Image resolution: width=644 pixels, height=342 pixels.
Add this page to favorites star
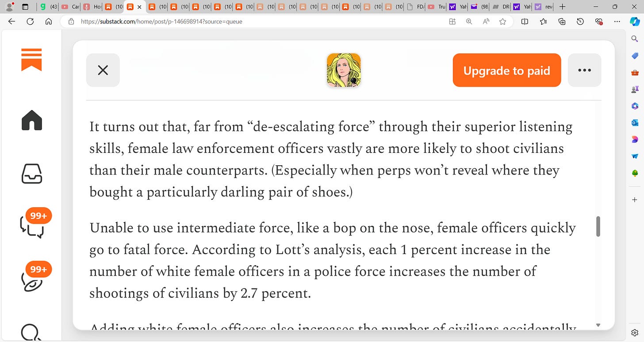(502, 21)
